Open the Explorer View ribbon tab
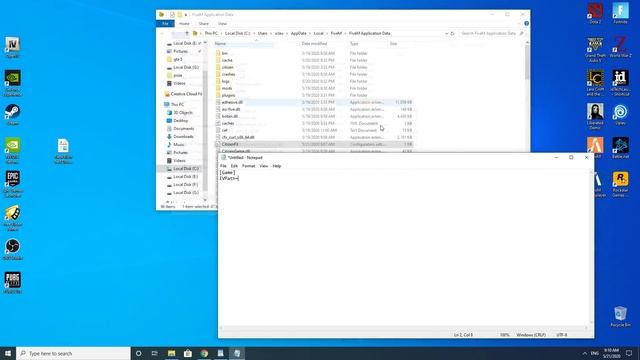 click(x=222, y=24)
